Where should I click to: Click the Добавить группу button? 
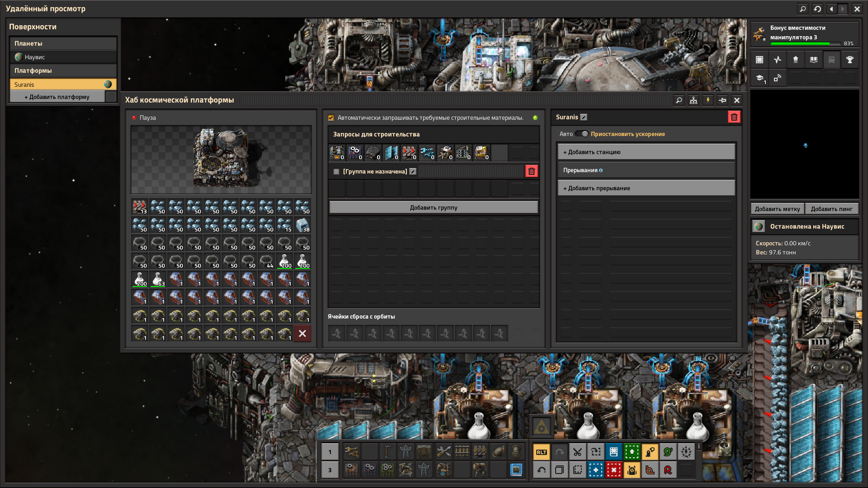click(433, 208)
